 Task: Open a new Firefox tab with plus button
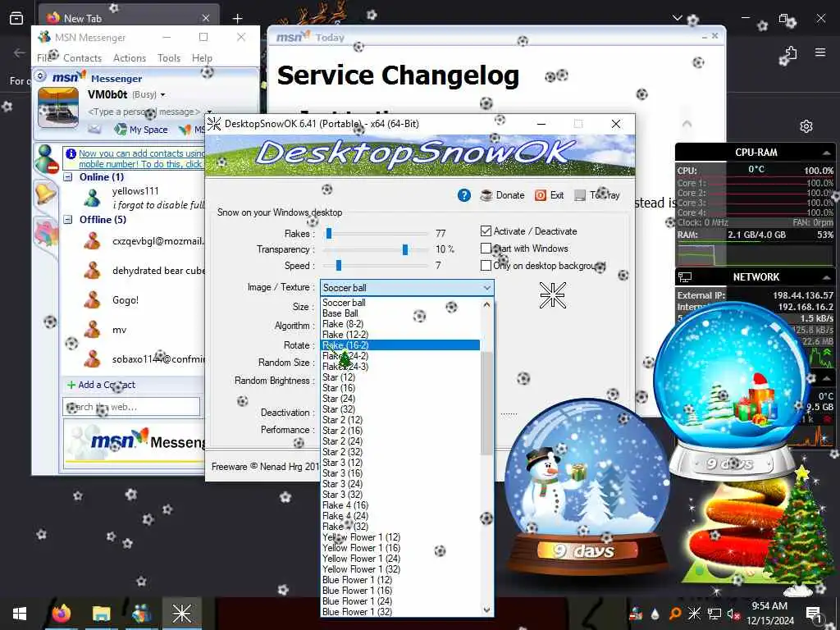(x=237, y=18)
